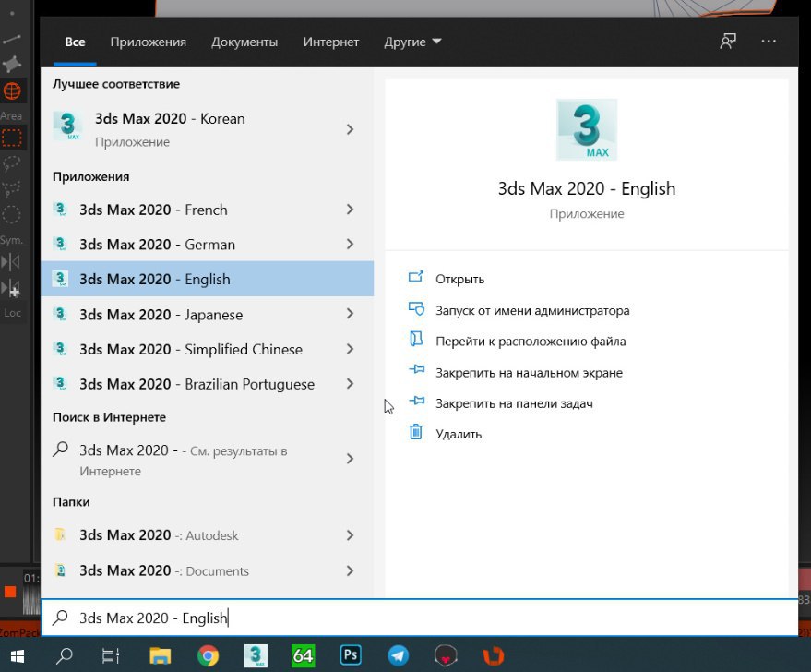Click the search box with 3ds Max 2020 - English
Viewport: 811px width, 672px height.
[x=420, y=618]
